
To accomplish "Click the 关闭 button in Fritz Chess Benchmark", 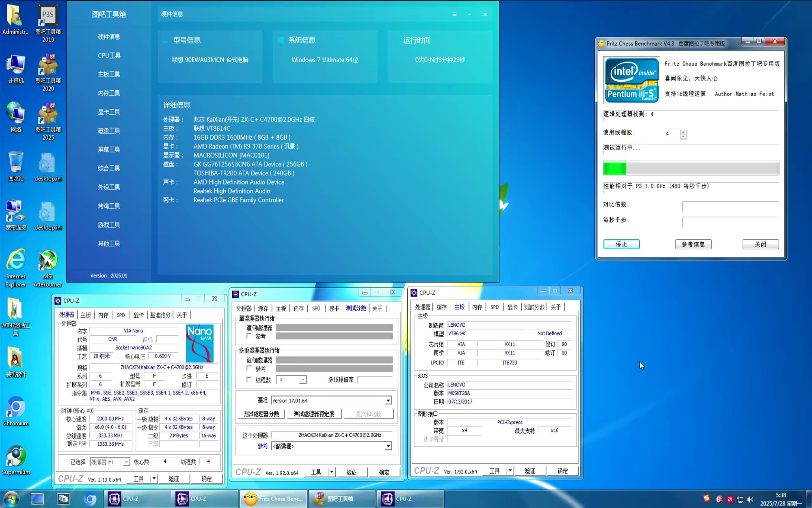I will [760, 244].
